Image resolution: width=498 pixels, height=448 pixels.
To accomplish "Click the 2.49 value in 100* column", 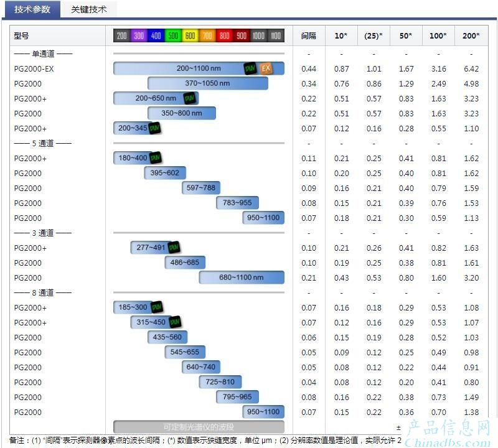I will tap(439, 83).
